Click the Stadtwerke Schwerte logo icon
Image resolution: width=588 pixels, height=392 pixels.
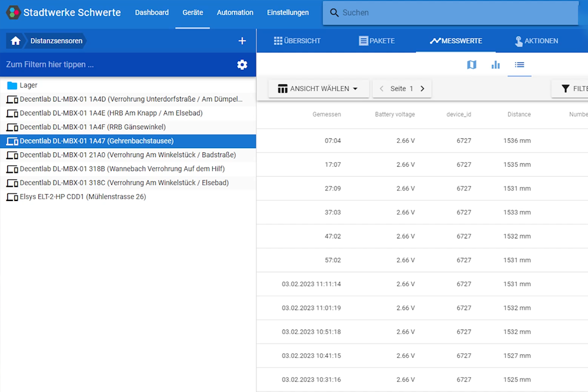point(13,12)
